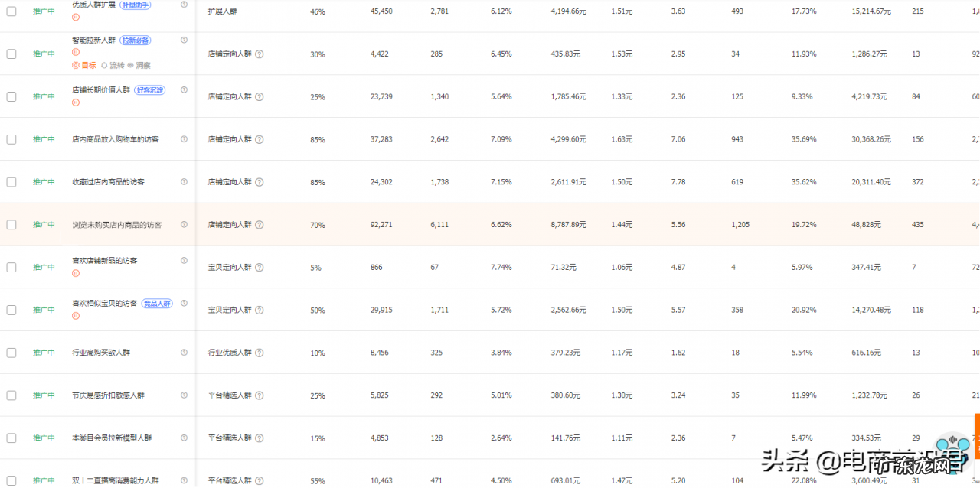Check the box for 店内商品放入购物车的访客

pyautogui.click(x=11, y=139)
